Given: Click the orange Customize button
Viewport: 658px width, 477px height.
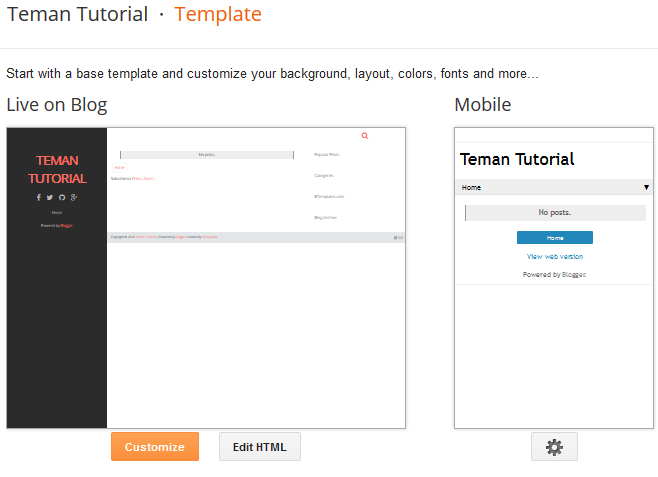Looking at the screenshot, I should click(155, 447).
